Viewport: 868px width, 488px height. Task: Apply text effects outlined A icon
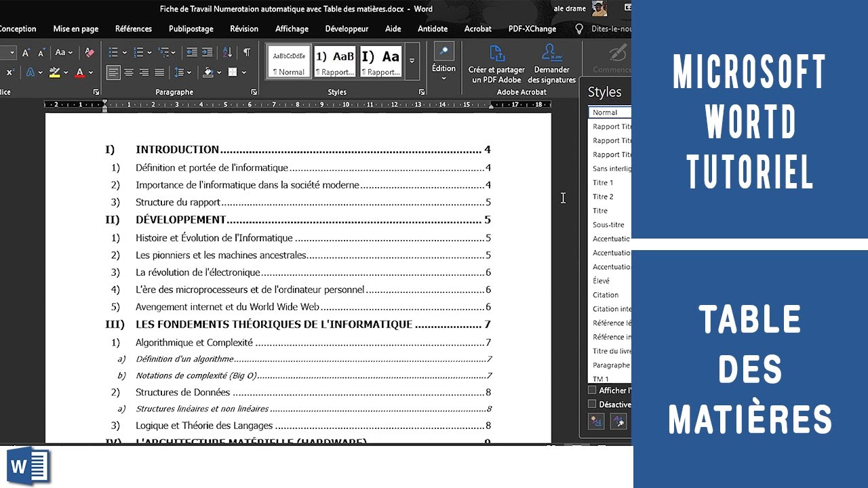click(31, 72)
